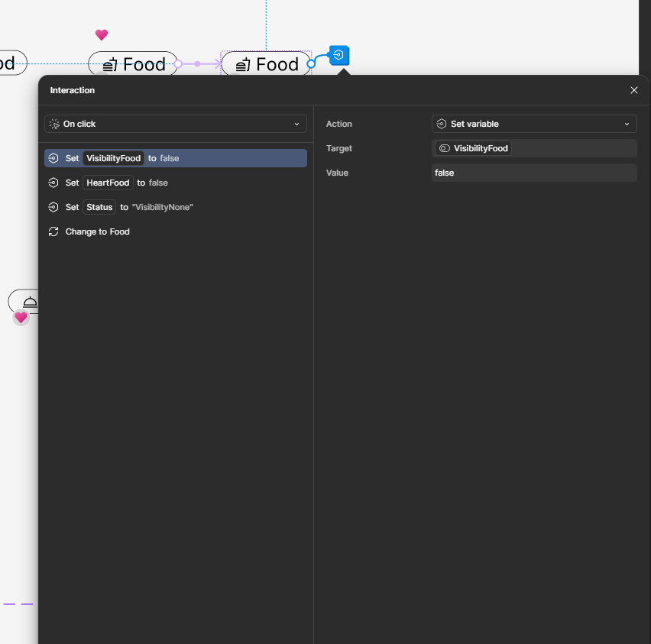Viewport: 651px width, 644px height.
Task: Click the Action label
Action: pos(338,124)
